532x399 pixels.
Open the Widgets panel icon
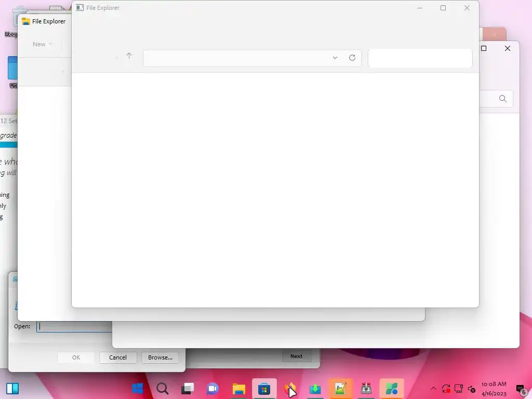coord(12,389)
